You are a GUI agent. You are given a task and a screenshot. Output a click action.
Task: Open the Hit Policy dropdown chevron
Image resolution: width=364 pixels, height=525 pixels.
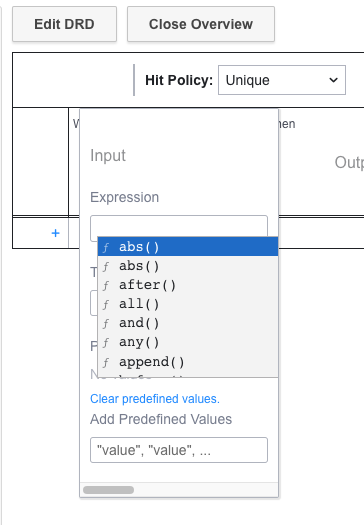click(x=333, y=80)
